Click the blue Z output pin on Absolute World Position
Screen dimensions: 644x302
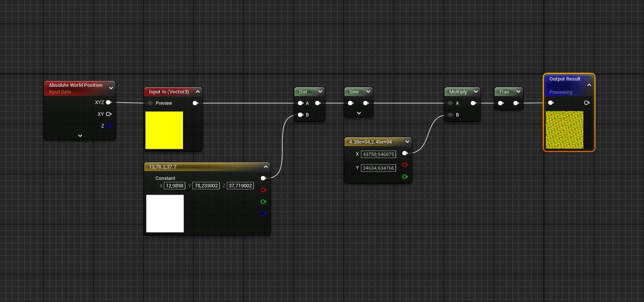pos(108,126)
